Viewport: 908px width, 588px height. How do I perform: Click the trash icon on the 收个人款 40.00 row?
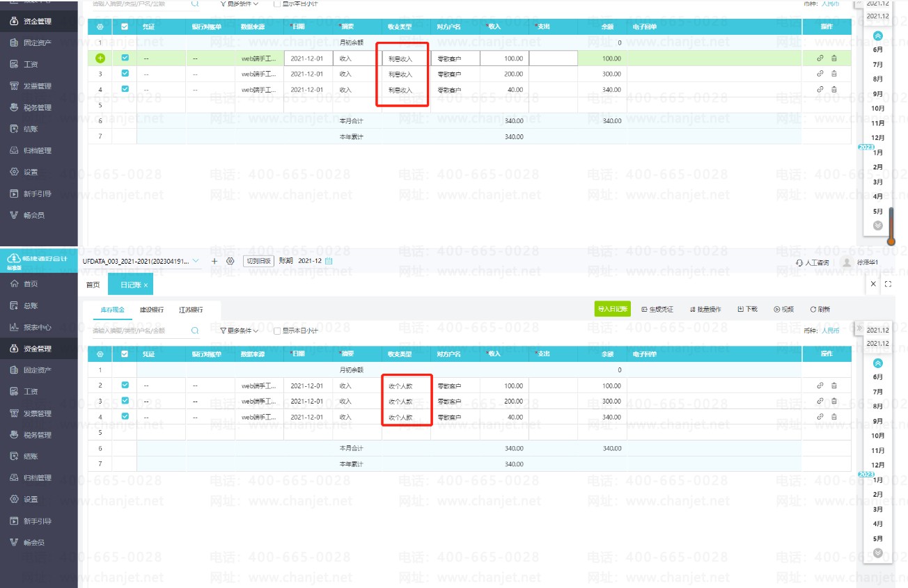834,417
